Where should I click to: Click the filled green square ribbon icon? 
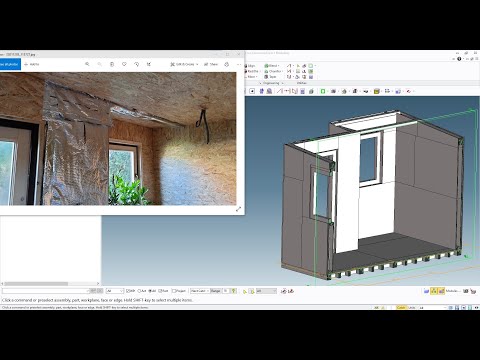pos(311,71)
